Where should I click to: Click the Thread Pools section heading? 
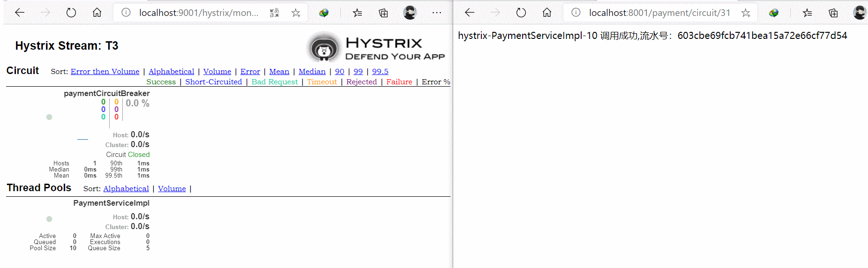[39, 187]
